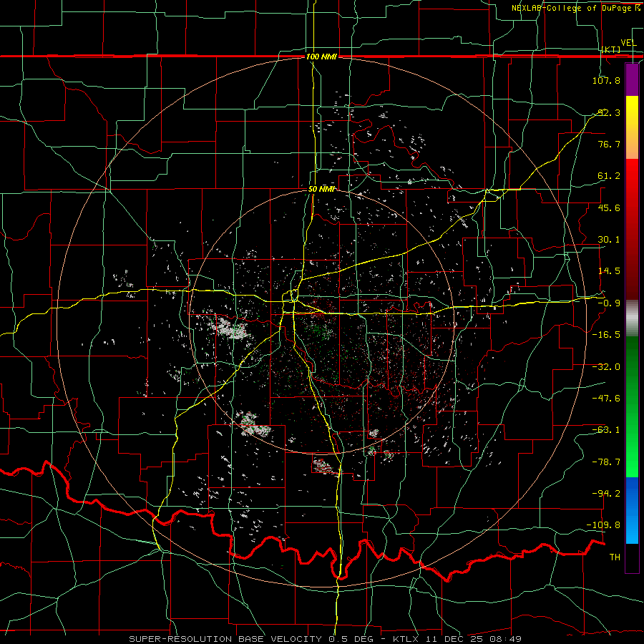The width and height of the screenshot is (644, 644).
Task: Select the -16.5 velocity scale value
Action: (x=606, y=335)
